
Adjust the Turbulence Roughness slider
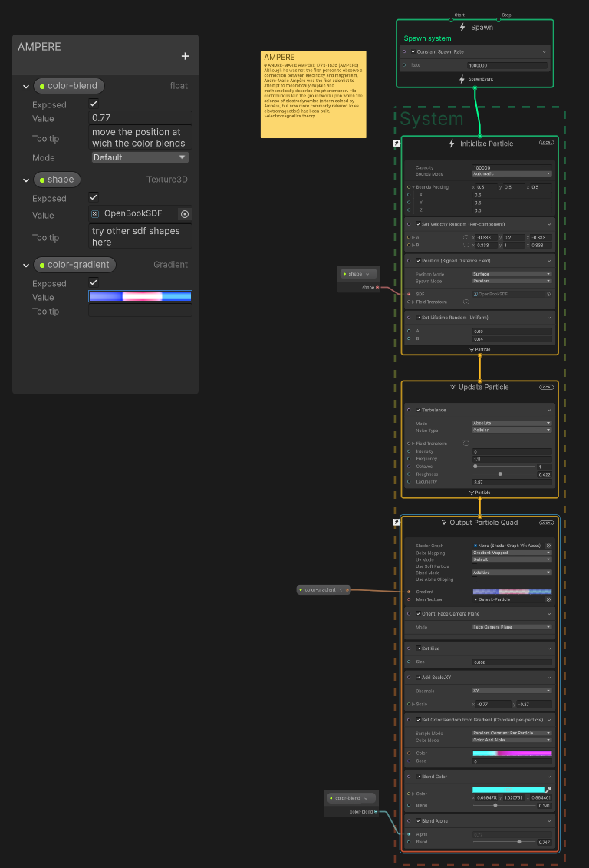504,474
